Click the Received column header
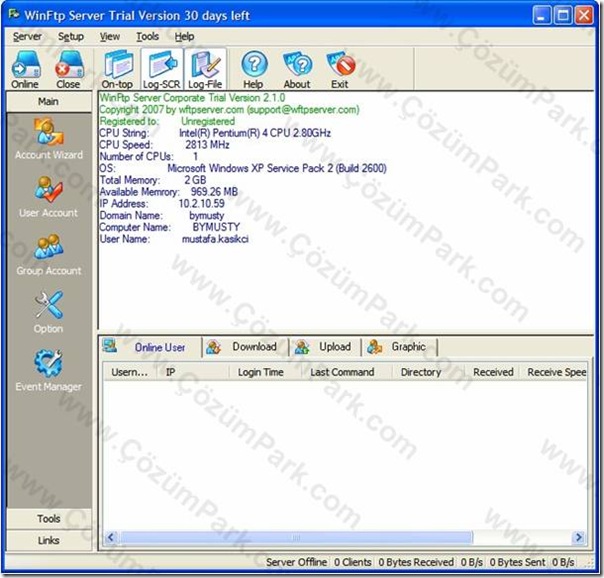This screenshot has height=578, width=604. point(492,372)
